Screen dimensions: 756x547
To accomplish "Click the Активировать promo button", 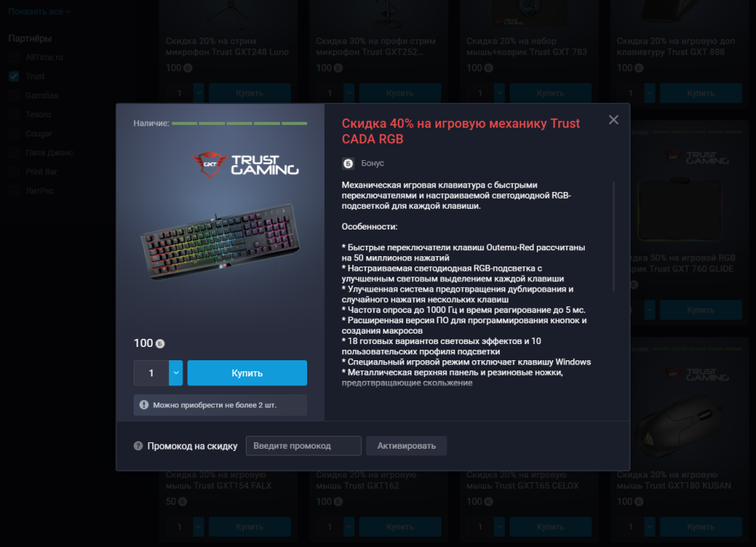I will pos(407,446).
